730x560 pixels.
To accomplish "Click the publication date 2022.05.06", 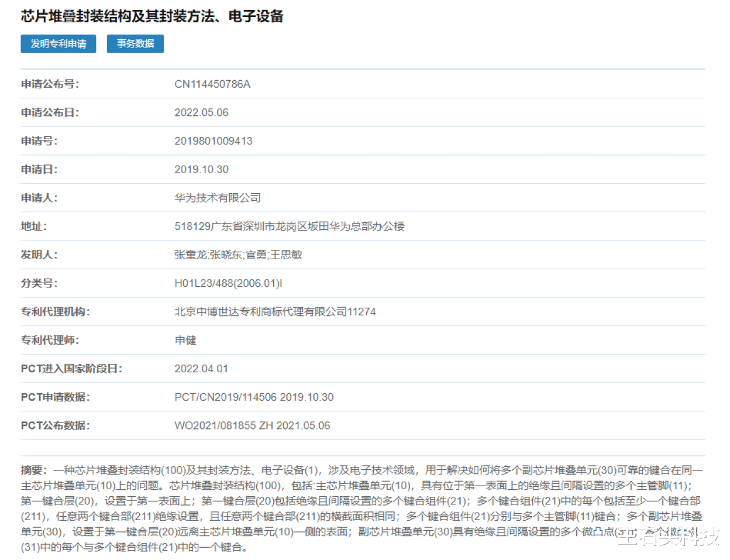I will [203, 112].
